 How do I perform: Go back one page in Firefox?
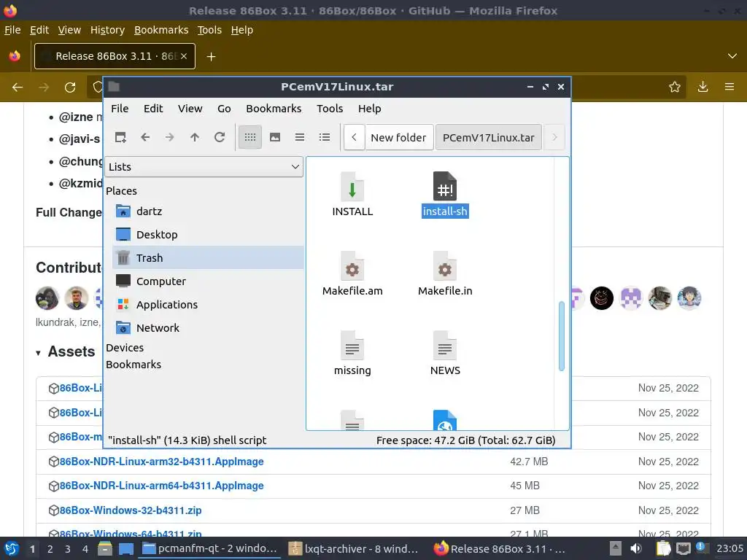pyautogui.click(x=18, y=87)
